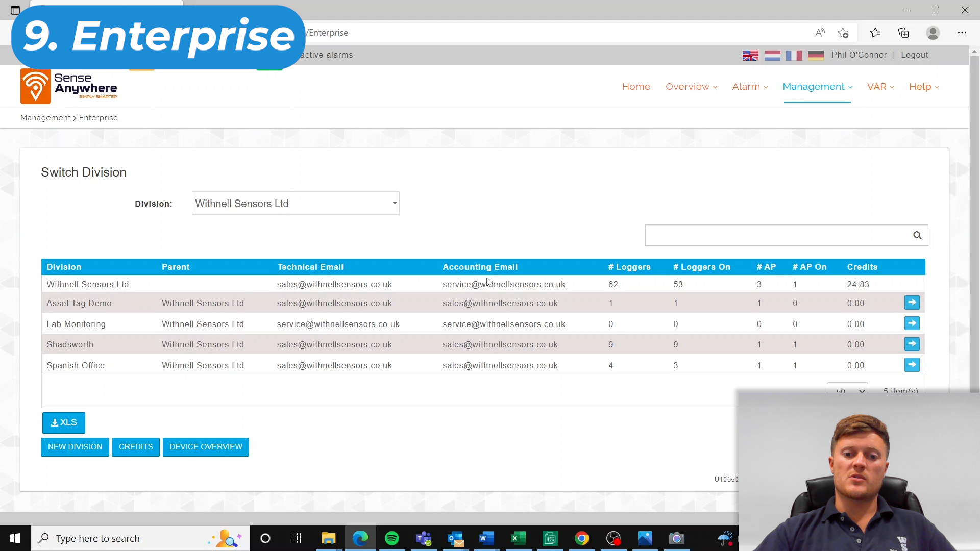Click the SenseAnywhere logo
The width and height of the screenshot is (980, 551).
pos(69,86)
